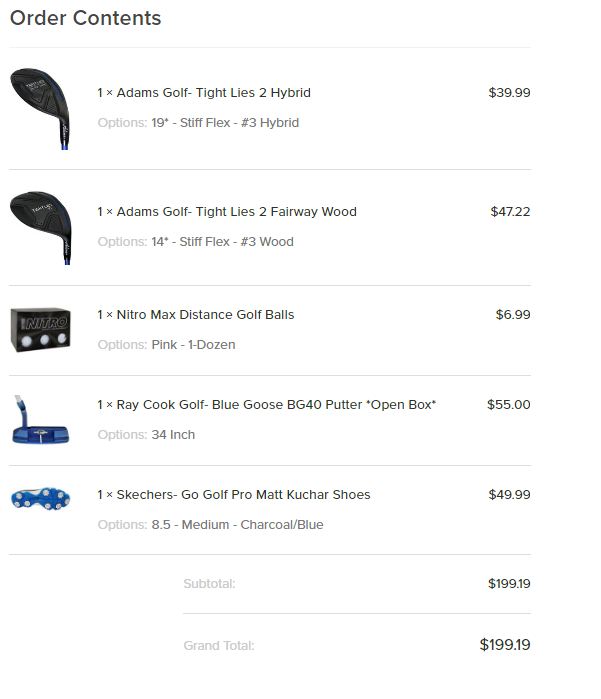Screen dimensions: 601x699
Task: Click the Subtotal amount $199.19
Action: pos(509,583)
